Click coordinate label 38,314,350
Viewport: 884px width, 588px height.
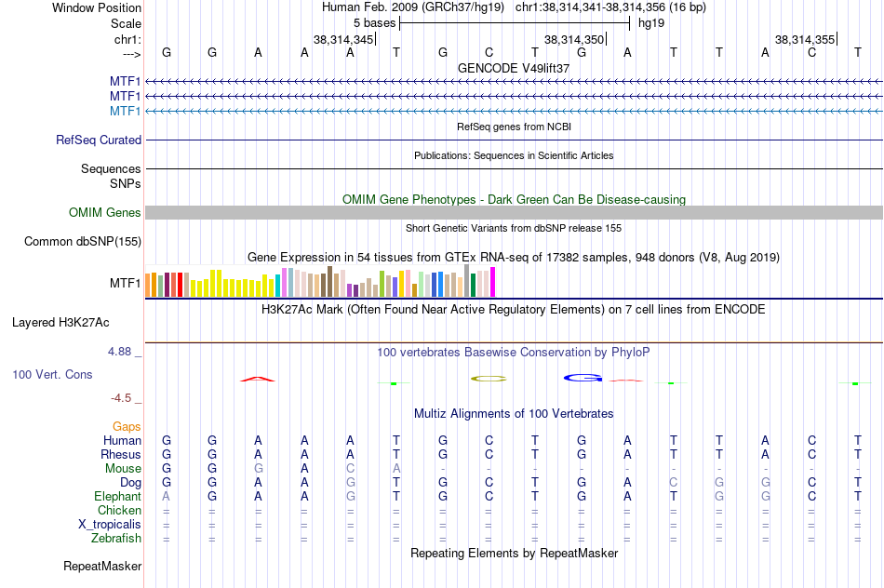click(574, 39)
